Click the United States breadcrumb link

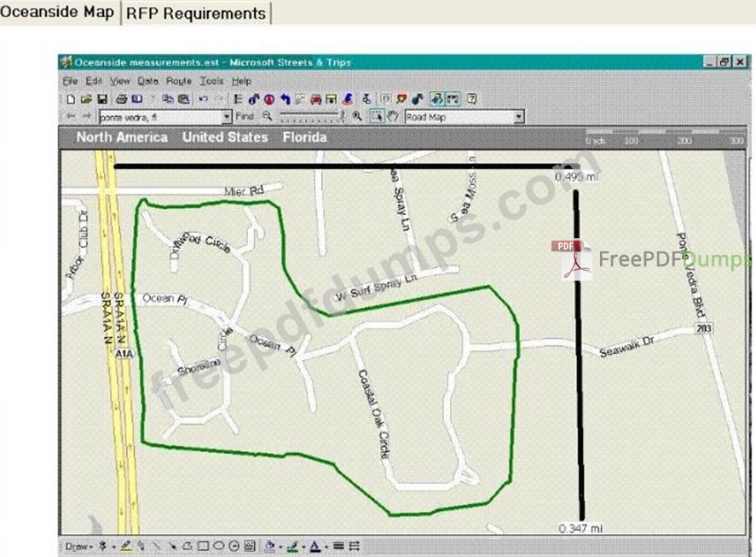[x=225, y=137]
